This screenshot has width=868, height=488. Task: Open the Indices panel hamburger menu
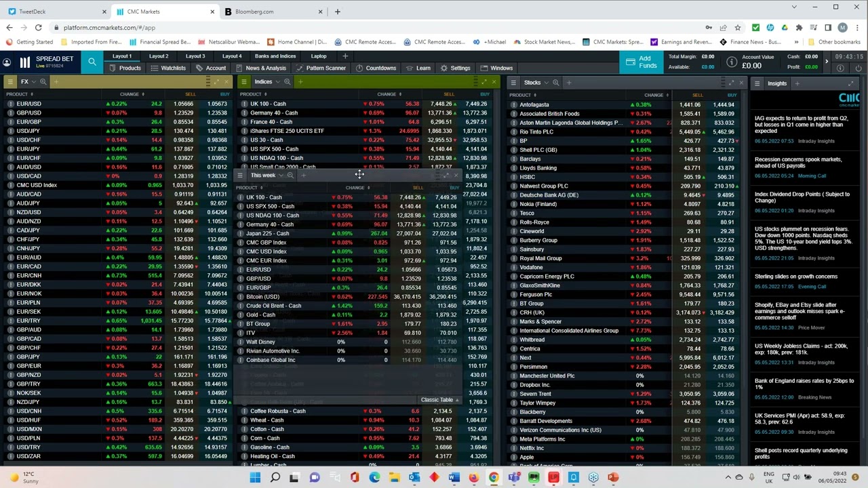(245, 82)
